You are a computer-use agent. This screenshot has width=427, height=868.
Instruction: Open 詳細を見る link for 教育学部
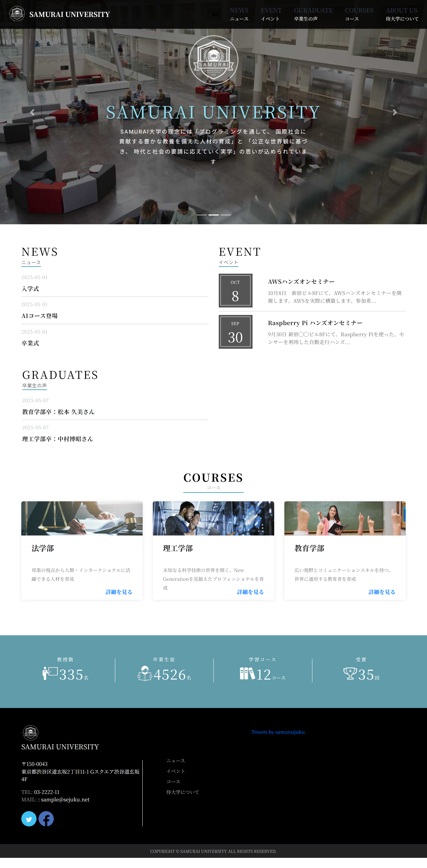pyautogui.click(x=382, y=592)
